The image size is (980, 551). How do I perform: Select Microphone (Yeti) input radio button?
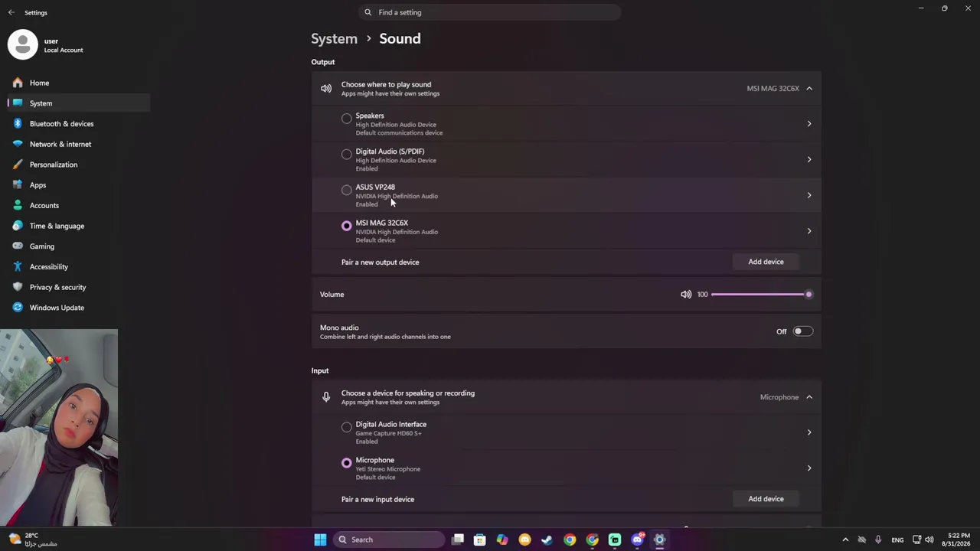pos(347,463)
